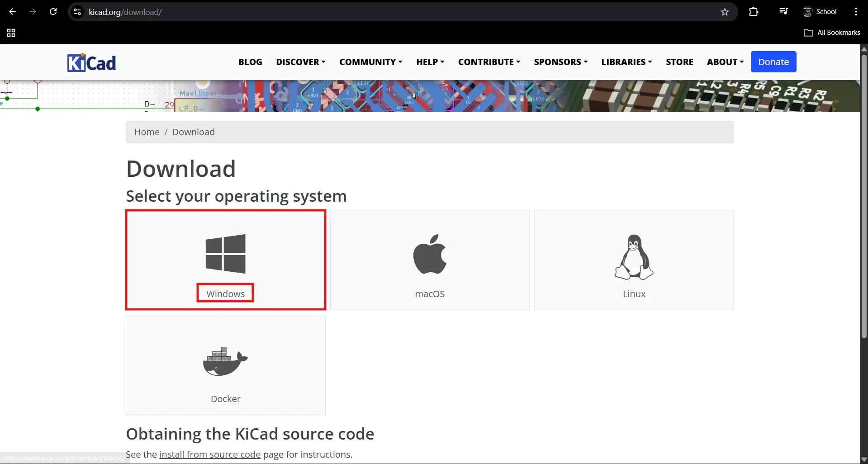
Task: Open the STORE page
Action: pyautogui.click(x=679, y=62)
